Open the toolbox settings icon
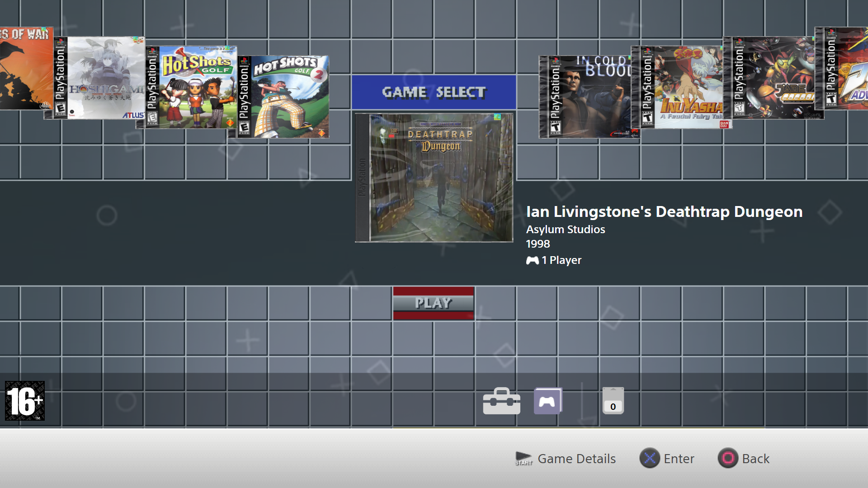 click(501, 401)
